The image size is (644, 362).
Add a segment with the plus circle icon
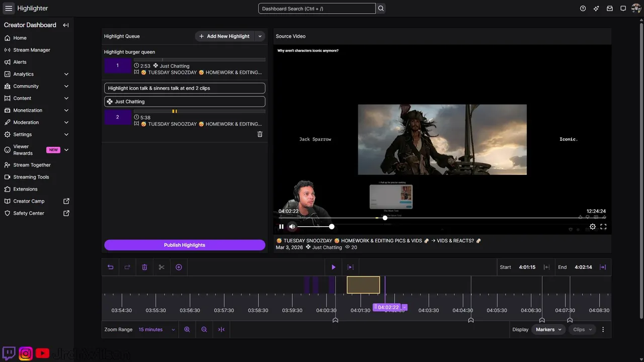click(179, 267)
